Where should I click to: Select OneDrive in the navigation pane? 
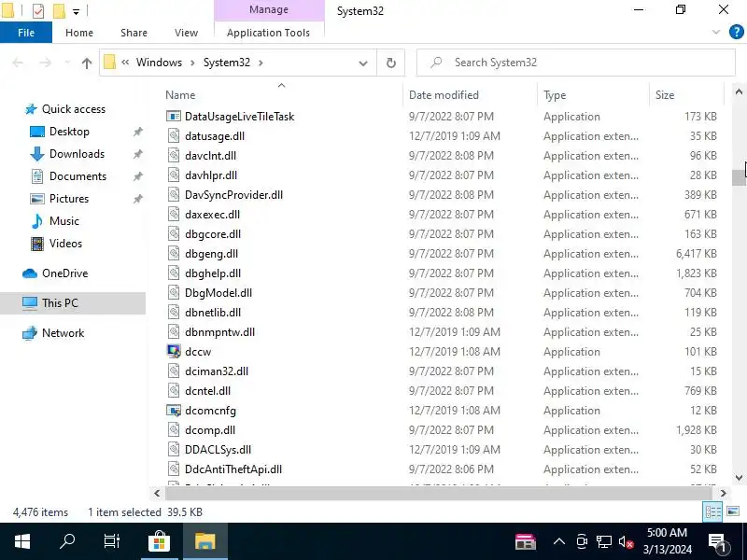coord(64,273)
